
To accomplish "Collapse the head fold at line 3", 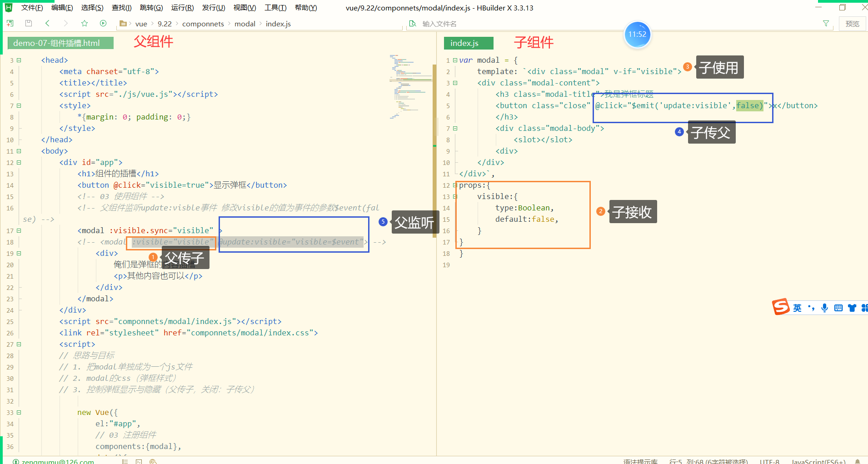I will (19, 60).
